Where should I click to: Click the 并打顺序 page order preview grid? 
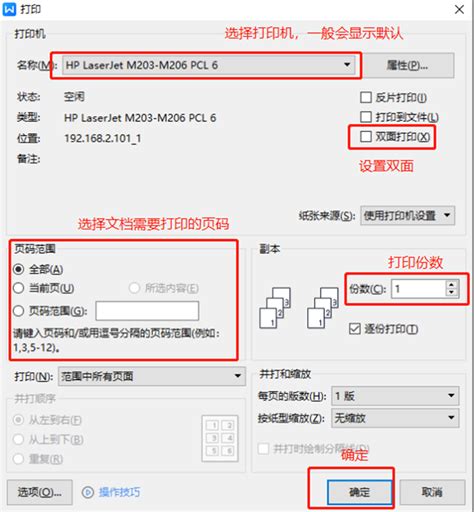[220, 438]
